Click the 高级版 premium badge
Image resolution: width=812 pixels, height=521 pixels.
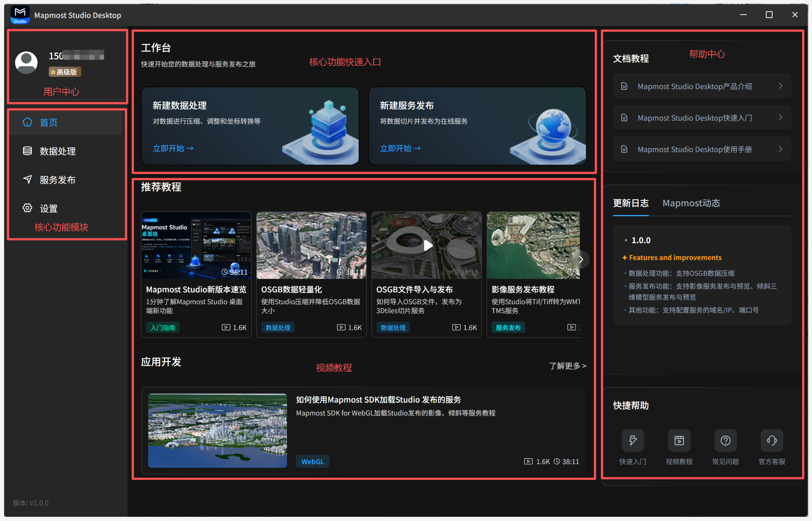coord(65,72)
